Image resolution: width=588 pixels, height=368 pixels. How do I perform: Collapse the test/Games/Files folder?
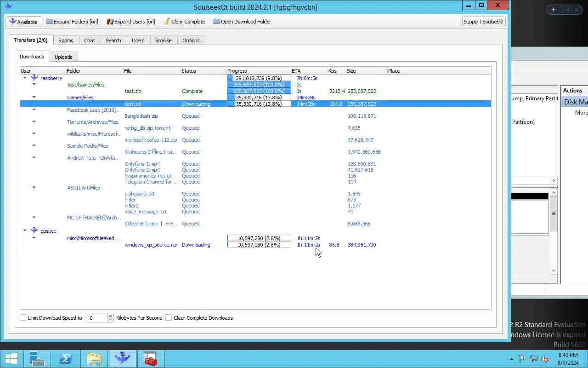(x=34, y=84)
